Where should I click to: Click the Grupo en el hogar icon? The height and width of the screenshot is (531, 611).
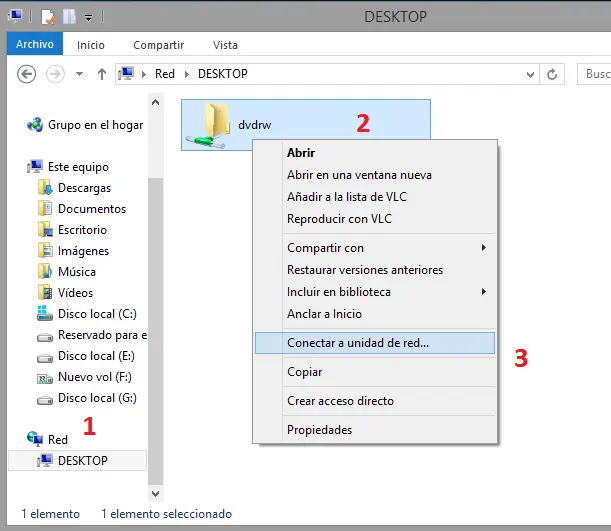coord(35,125)
